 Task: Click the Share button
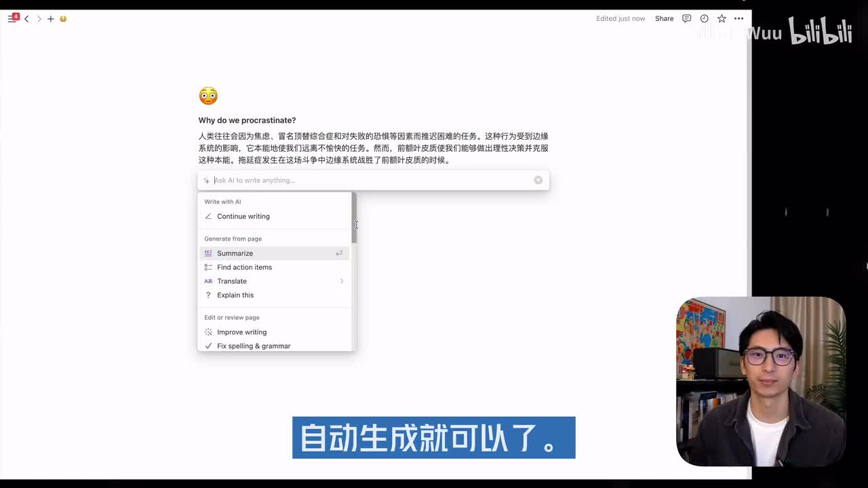coord(664,19)
